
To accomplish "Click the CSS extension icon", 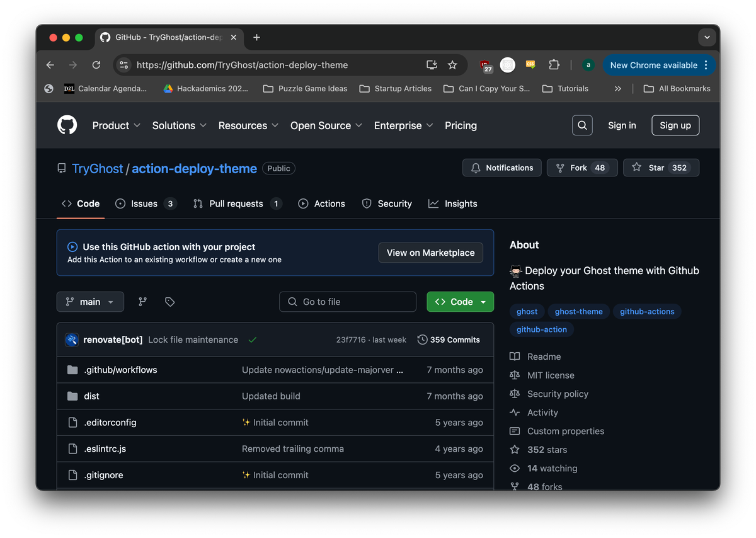I will pyautogui.click(x=530, y=65).
